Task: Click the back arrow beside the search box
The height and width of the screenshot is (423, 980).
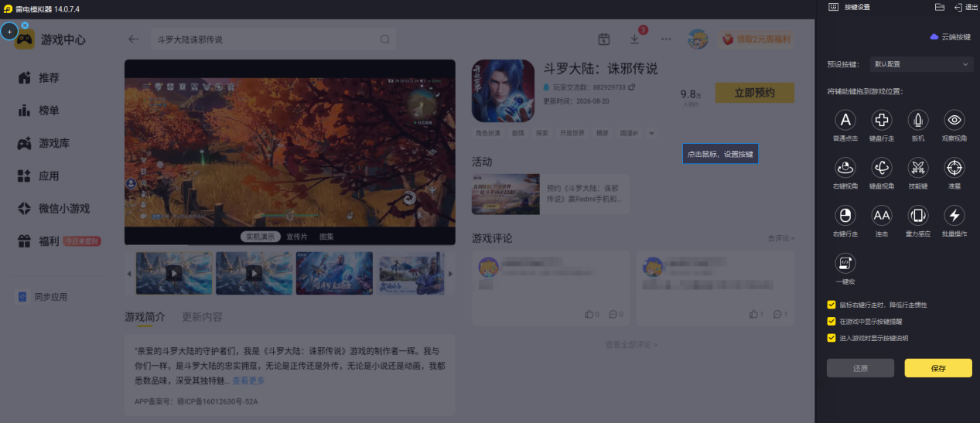Action: [134, 39]
